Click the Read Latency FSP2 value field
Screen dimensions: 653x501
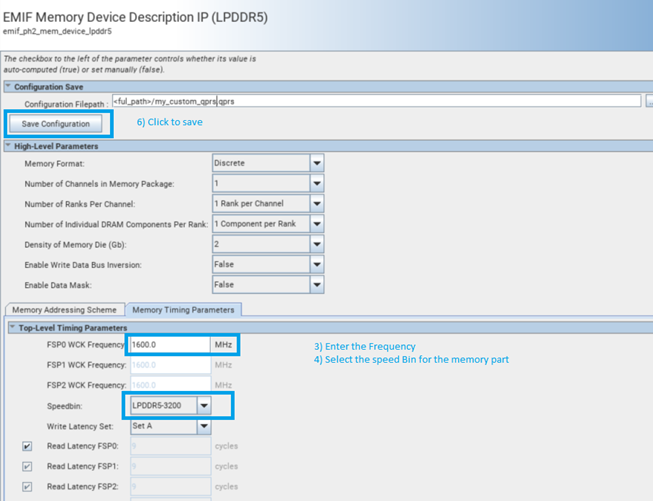(171, 486)
